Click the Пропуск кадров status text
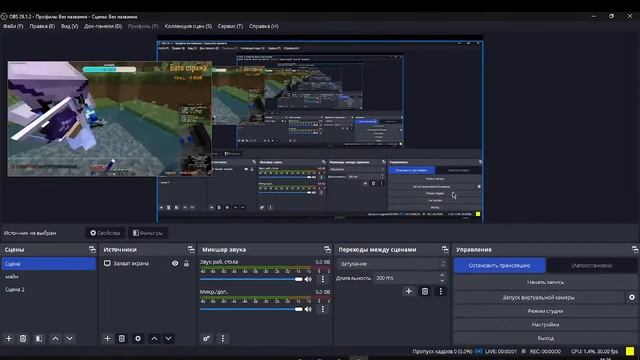Screen dimensions: 640x360 click(442, 351)
